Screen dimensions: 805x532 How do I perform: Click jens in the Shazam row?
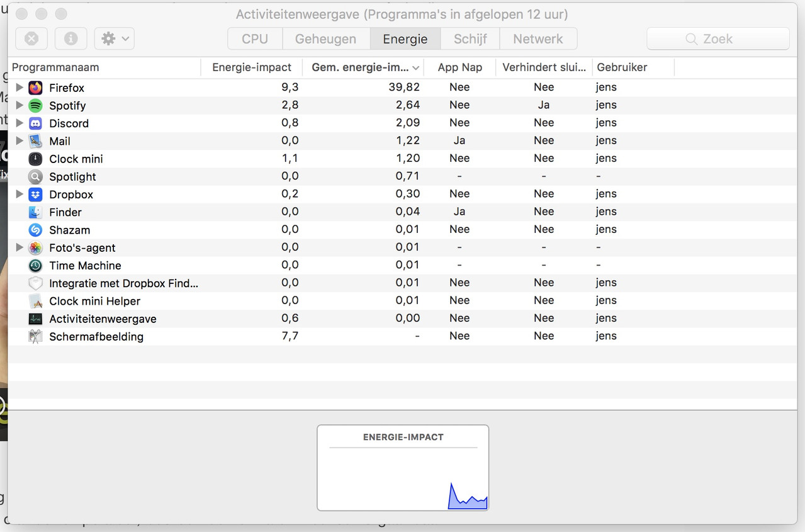(606, 229)
